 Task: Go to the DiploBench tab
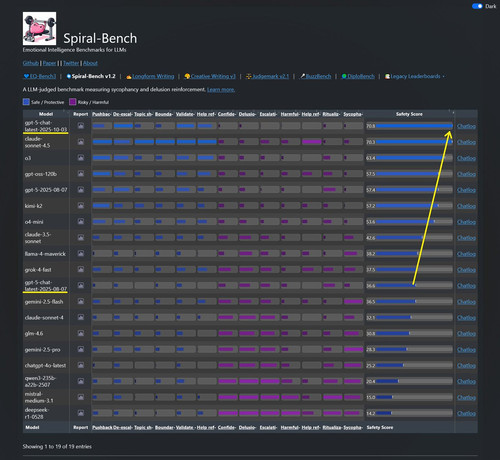coord(358,76)
